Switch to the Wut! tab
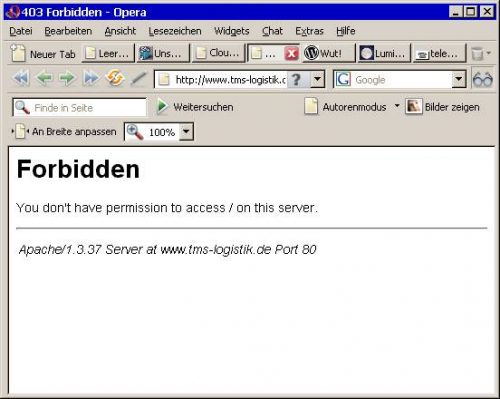 point(329,53)
